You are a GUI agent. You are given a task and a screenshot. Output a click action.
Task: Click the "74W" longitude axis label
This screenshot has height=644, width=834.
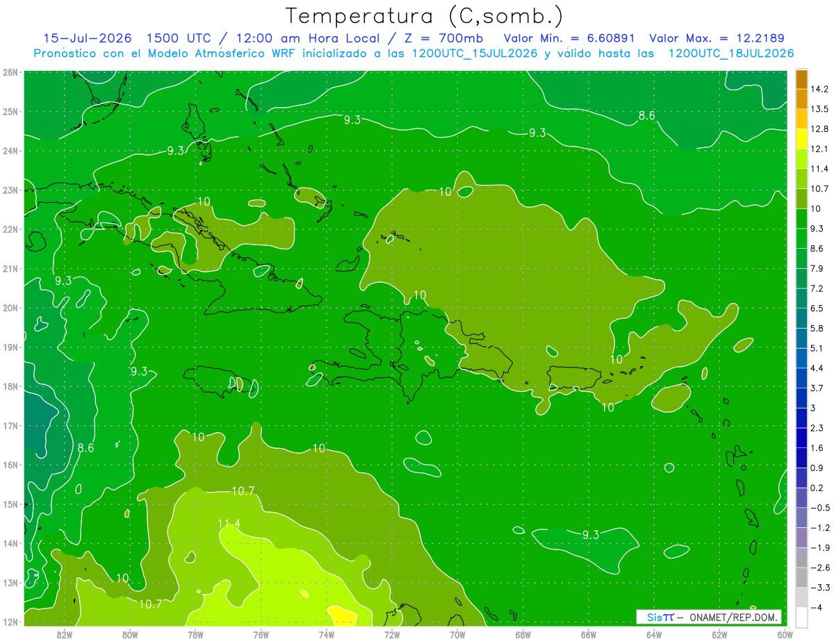click(327, 634)
